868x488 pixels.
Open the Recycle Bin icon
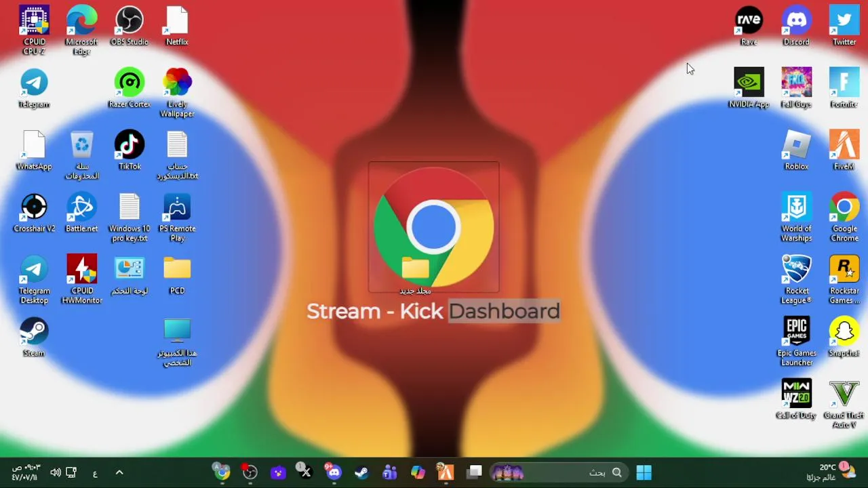pos(81,155)
